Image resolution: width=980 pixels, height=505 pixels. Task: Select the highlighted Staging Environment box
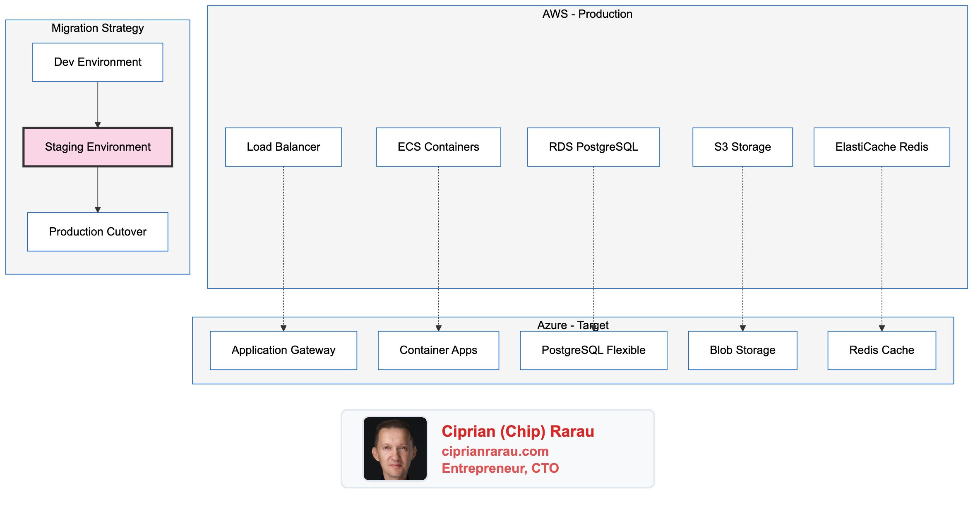pos(98,147)
